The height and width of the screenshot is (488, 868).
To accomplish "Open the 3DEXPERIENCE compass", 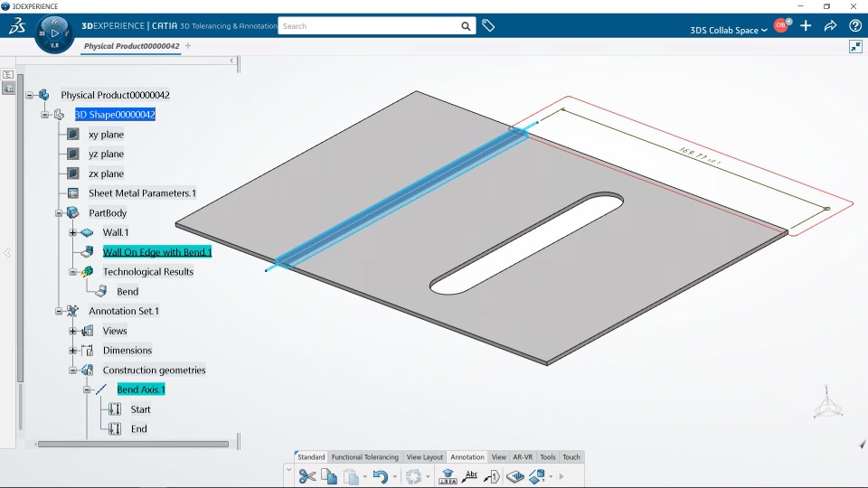I will 54,33.
